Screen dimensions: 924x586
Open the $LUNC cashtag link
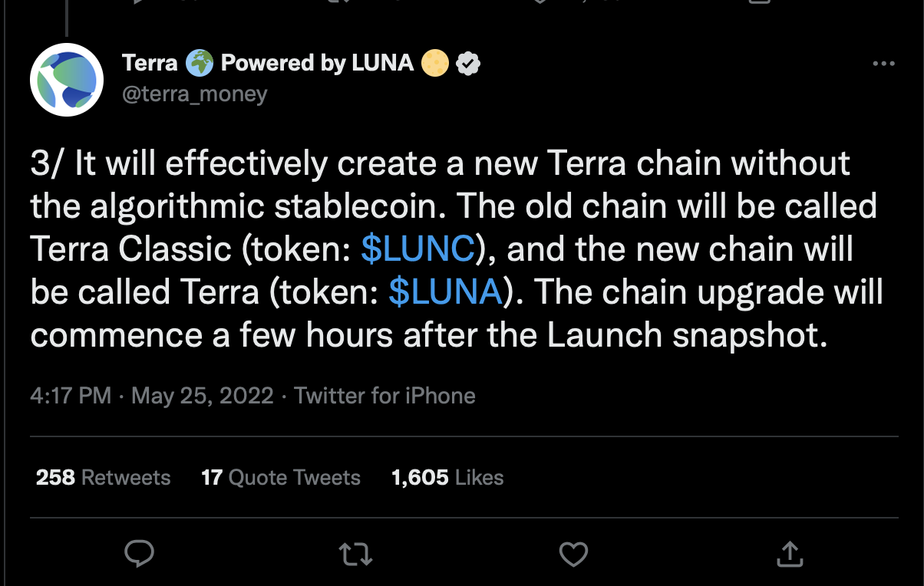point(418,249)
